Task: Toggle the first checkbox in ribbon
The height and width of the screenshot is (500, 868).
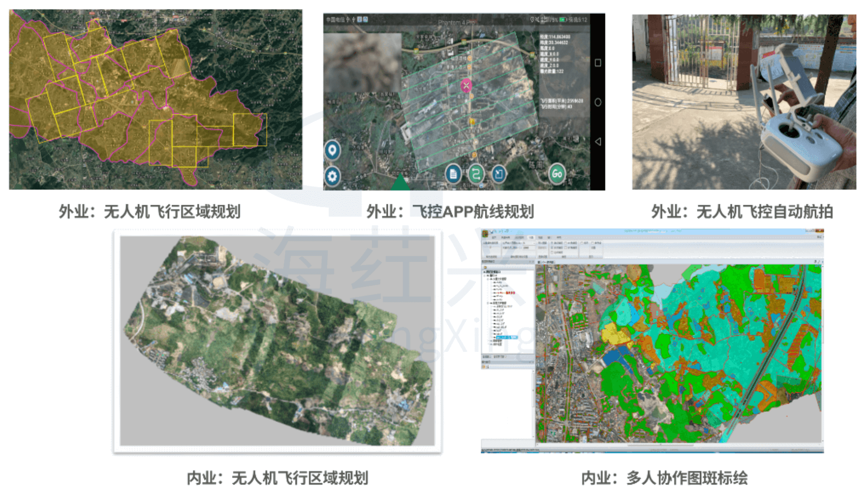Action: coord(552,243)
